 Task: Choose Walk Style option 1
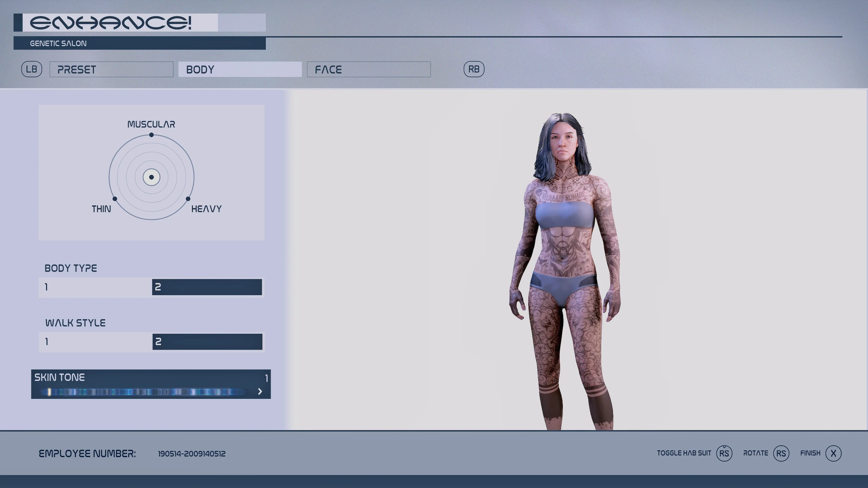point(95,342)
